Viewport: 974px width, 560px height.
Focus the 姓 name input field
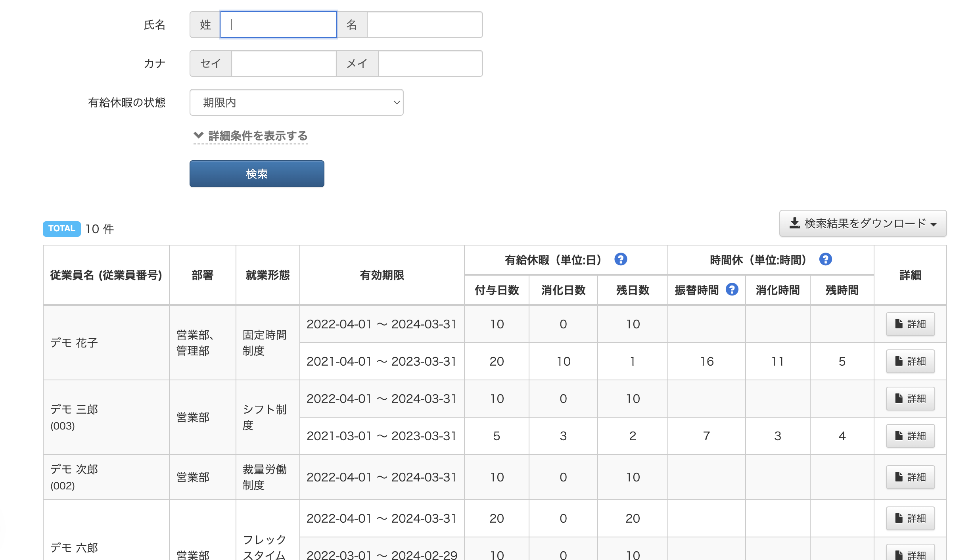coord(278,25)
